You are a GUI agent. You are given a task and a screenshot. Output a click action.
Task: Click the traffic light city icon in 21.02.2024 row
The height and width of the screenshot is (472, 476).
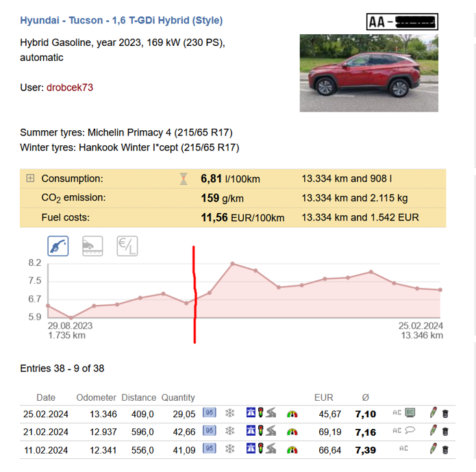[260, 430]
